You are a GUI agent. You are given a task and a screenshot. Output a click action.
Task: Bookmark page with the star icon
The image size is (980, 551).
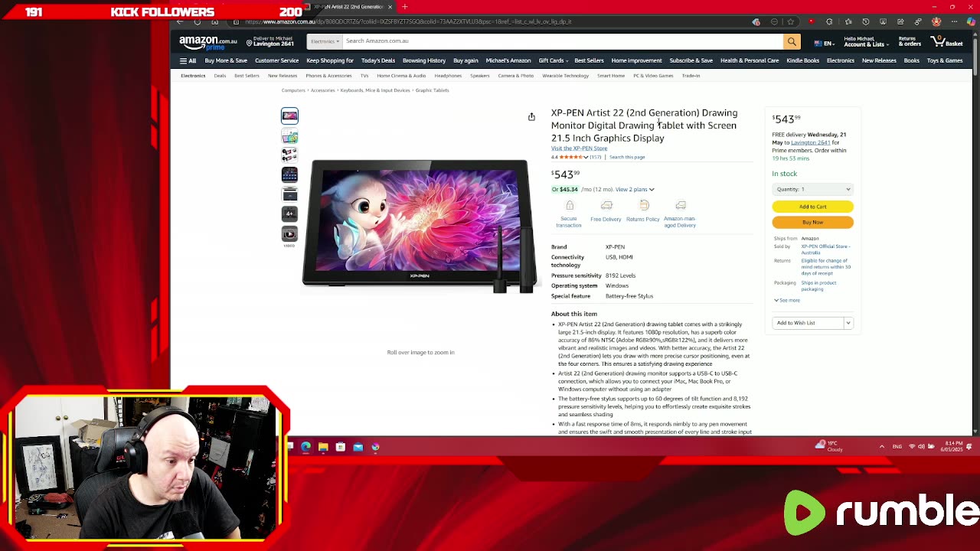[791, 21]
